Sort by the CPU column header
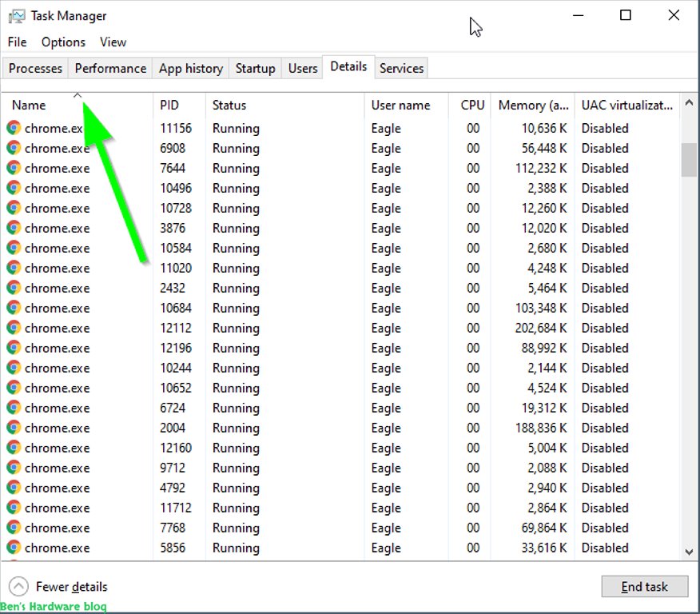700x614 pixels. point(470,105)
